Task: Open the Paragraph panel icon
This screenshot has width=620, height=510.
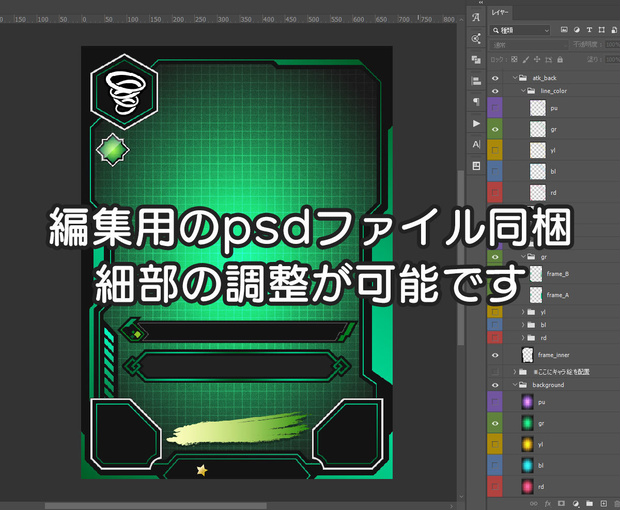Action: 476,102
